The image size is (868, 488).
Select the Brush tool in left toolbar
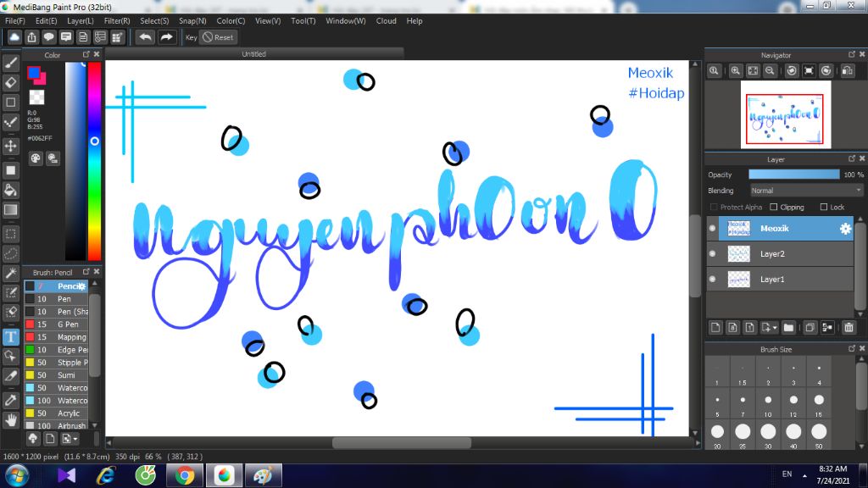[x=10, y=63]
